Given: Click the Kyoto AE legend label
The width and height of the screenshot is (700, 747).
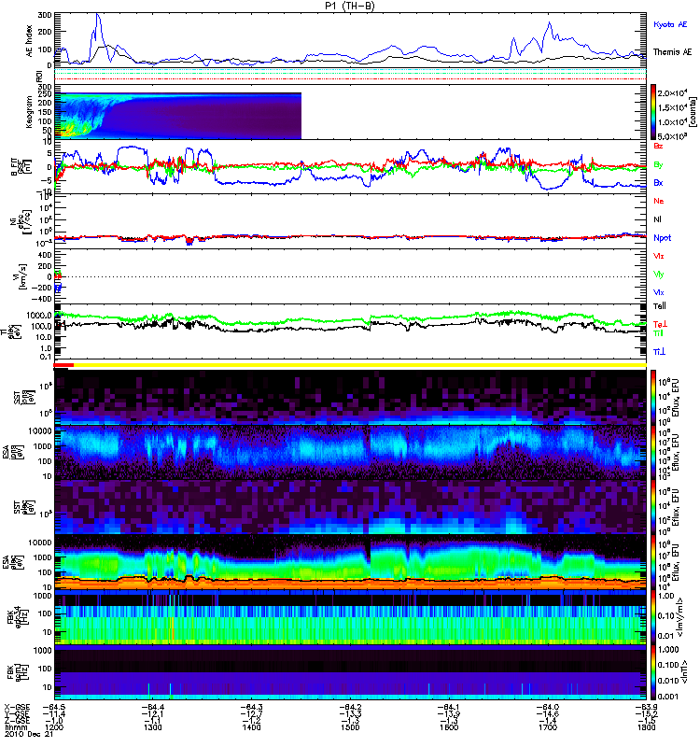Looking at the screenshot, I should point(671,23).
